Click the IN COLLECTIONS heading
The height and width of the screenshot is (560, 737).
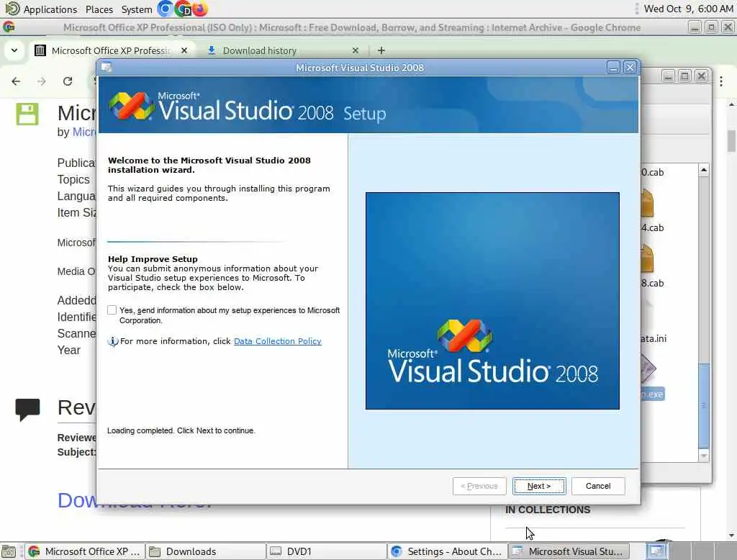point(548,510)
